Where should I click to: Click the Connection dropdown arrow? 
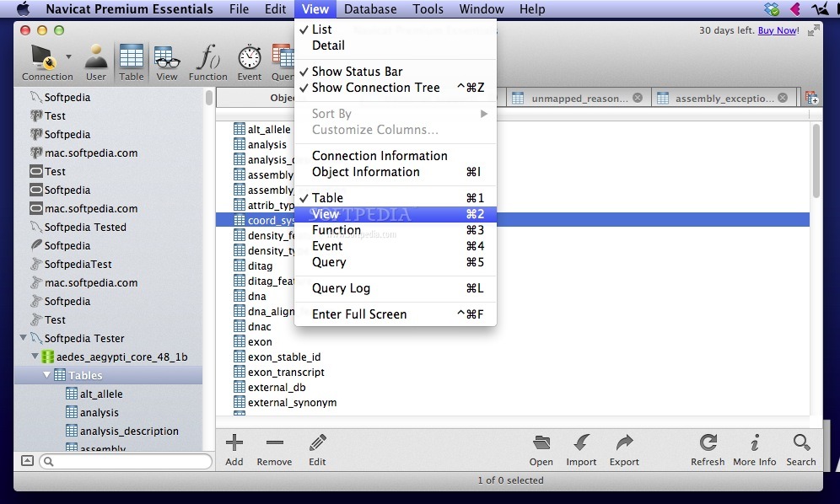point(68,58)
